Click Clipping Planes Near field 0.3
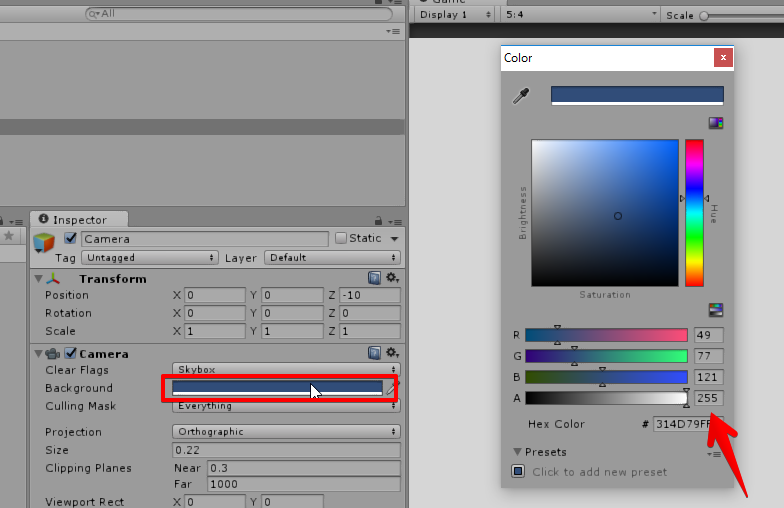 (304, 468)
